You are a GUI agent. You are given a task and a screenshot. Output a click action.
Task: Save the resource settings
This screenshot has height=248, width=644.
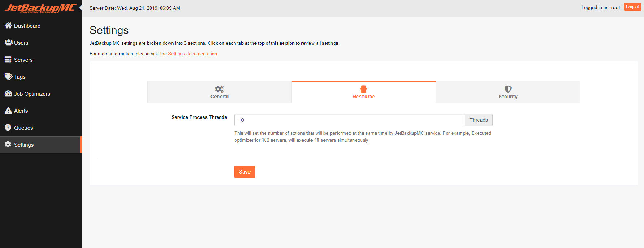tap(245, 172)
